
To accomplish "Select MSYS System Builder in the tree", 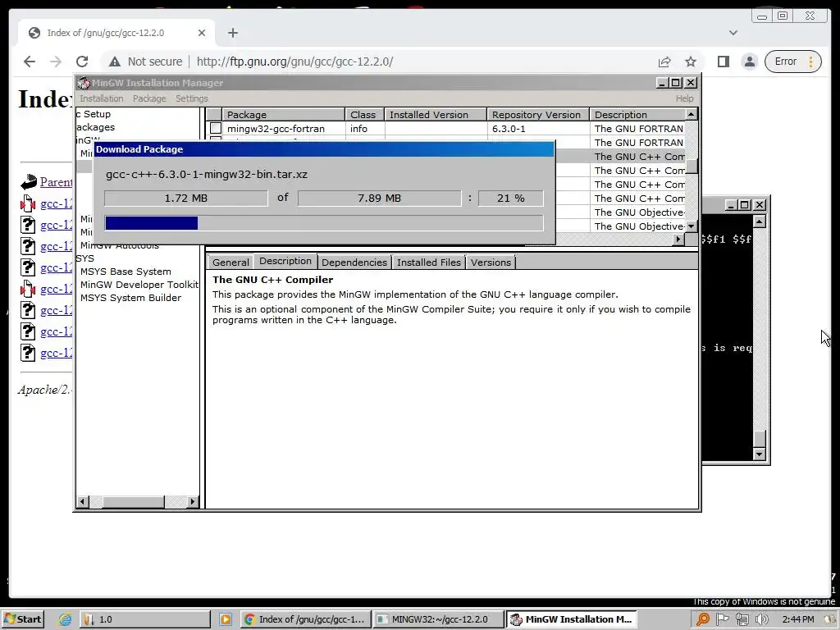I will pyautogui.click(x=130, y=298).
